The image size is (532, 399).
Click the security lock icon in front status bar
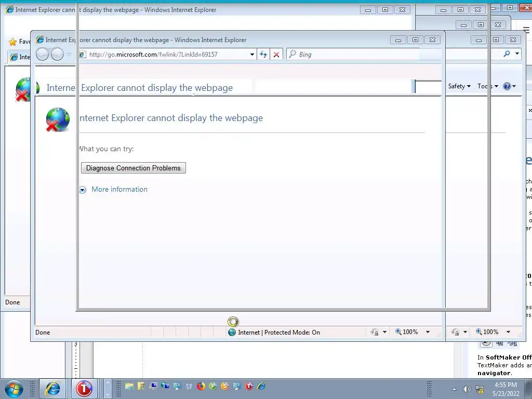click(375, 332)
